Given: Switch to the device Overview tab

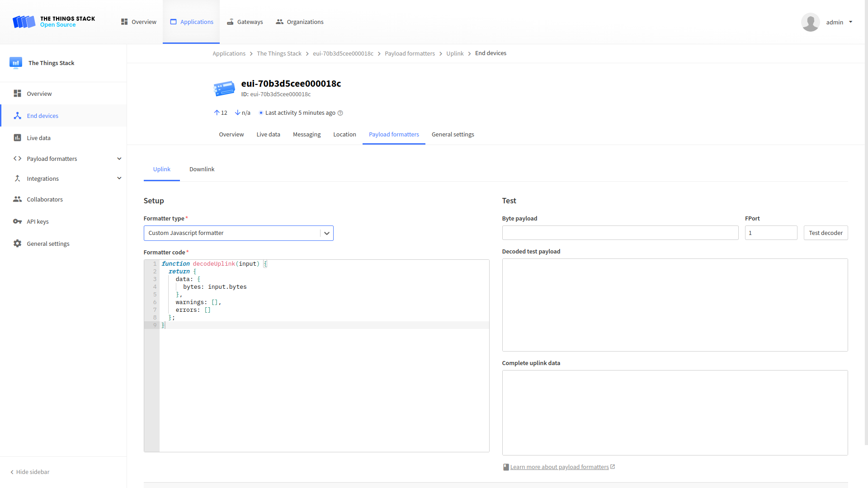Looking at the screenshot, I should coord(231,135).
